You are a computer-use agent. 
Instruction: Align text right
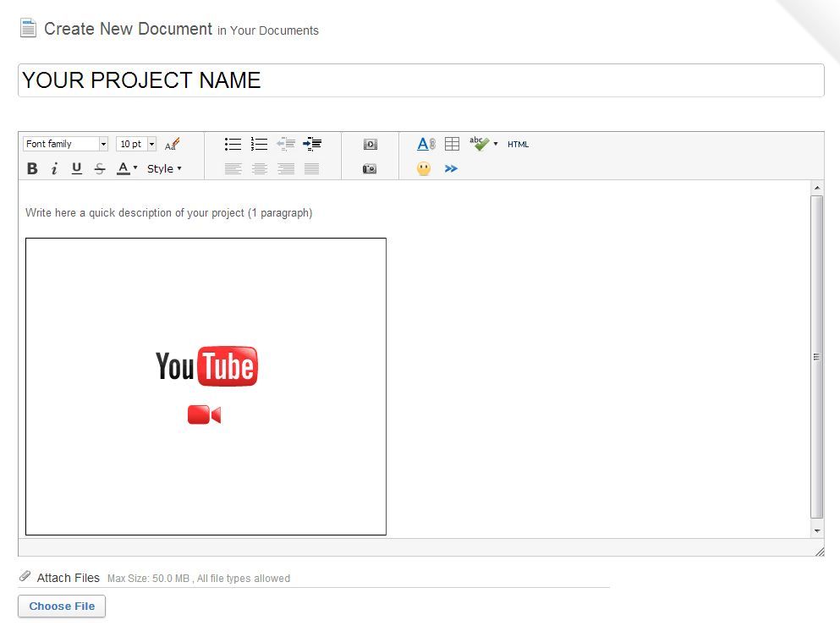pos(286,169)
